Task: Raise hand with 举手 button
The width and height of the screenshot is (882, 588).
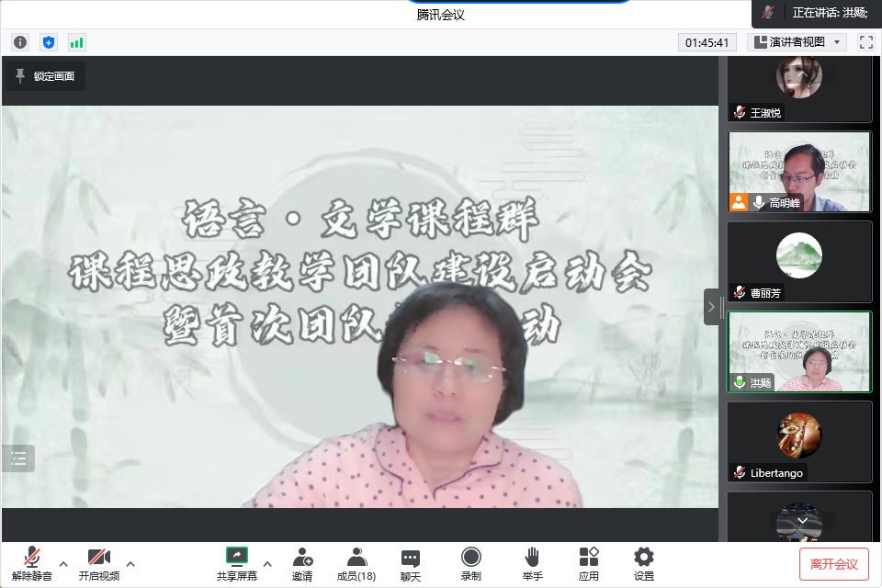Action: pos(532,563)
